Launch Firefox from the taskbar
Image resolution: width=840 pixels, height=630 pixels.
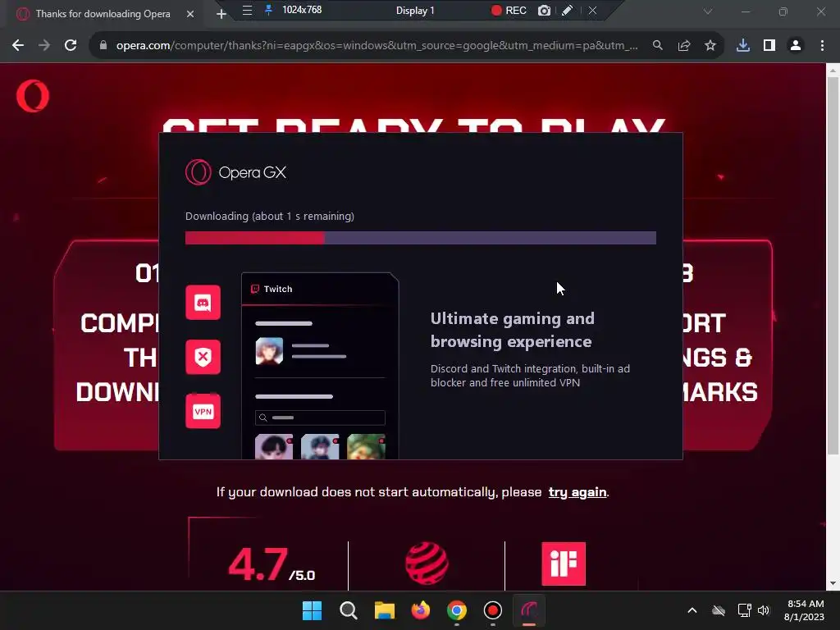(x=421, y=610)
